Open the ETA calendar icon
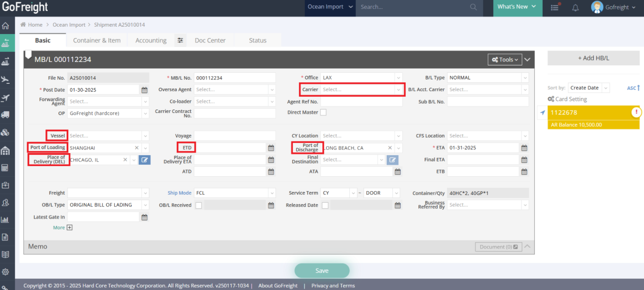Screen dimensions: 644x290 (x=524, y=148)
